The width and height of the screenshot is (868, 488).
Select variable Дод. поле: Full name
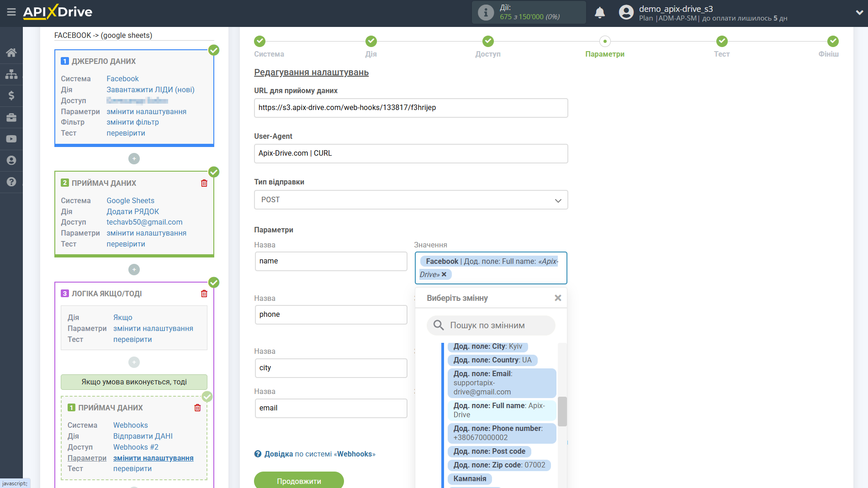(x=502, y=410)
